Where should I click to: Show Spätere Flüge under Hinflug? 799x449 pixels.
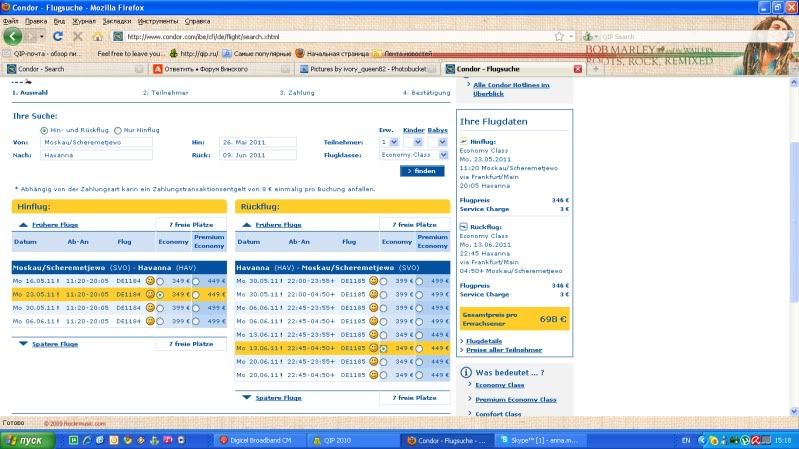[55, 344]
